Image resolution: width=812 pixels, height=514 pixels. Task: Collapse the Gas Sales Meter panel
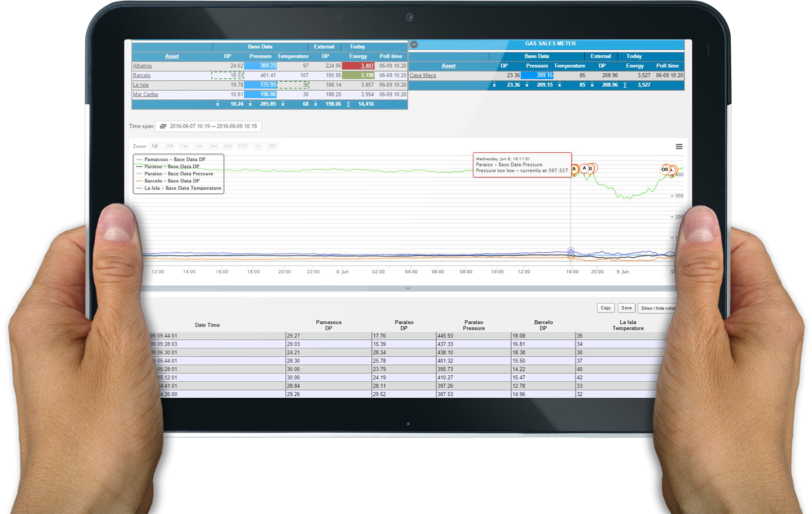414,45
